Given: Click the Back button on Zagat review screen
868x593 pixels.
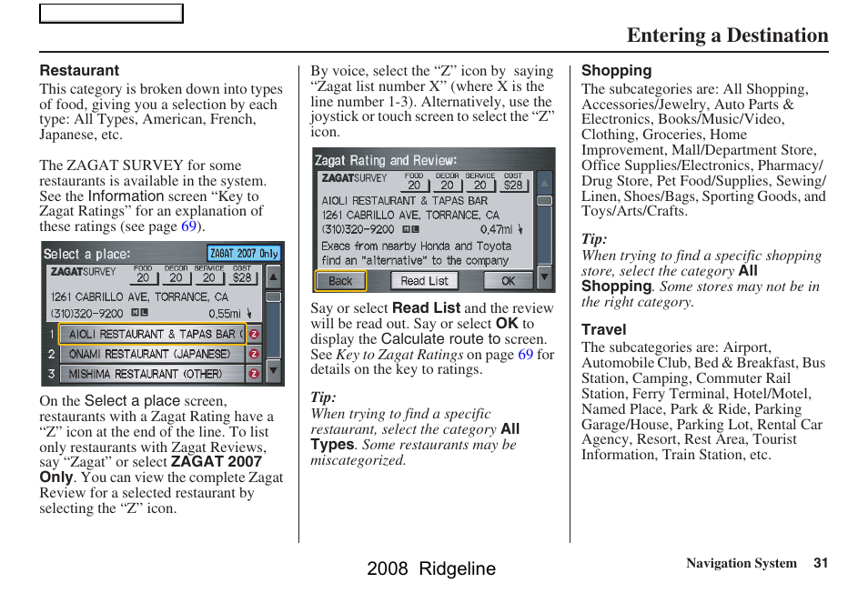Looking at the screenshot, I should (x=340, y=281).
